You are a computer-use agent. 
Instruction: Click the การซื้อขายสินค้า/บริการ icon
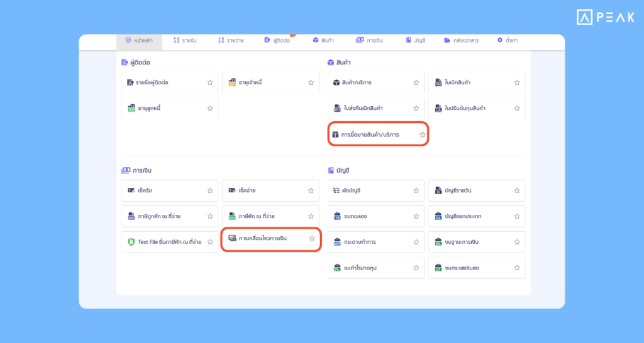tap(335, 134)
